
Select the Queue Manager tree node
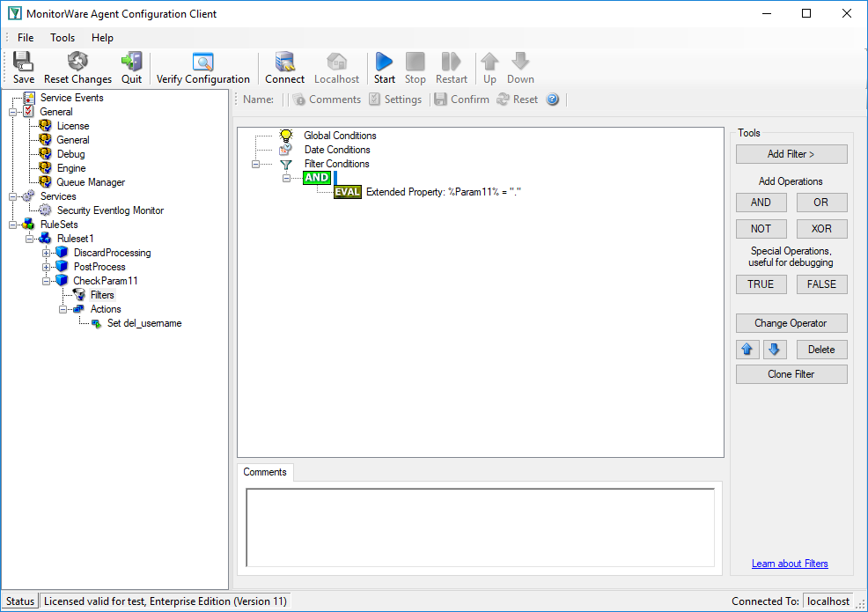point(91,182)
